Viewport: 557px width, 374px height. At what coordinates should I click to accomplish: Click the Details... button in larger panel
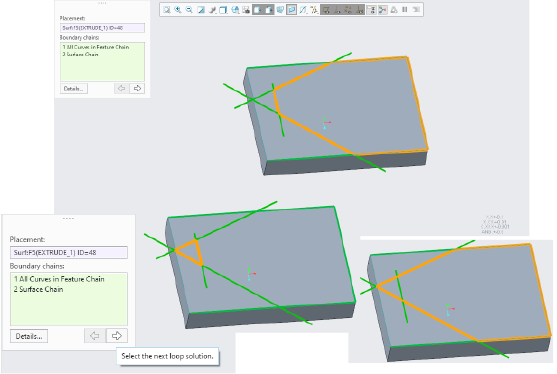(29, 336)
